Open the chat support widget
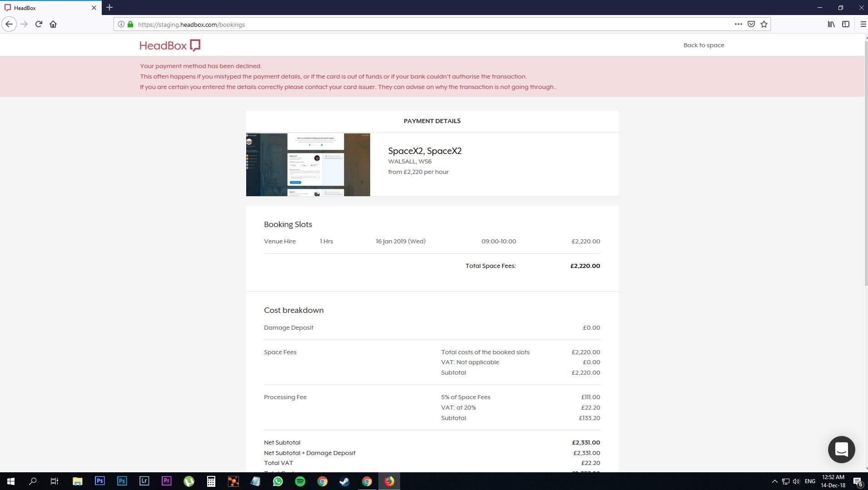Screen dimensions: 868x490 pyautogui.click(x=841, y=450)
